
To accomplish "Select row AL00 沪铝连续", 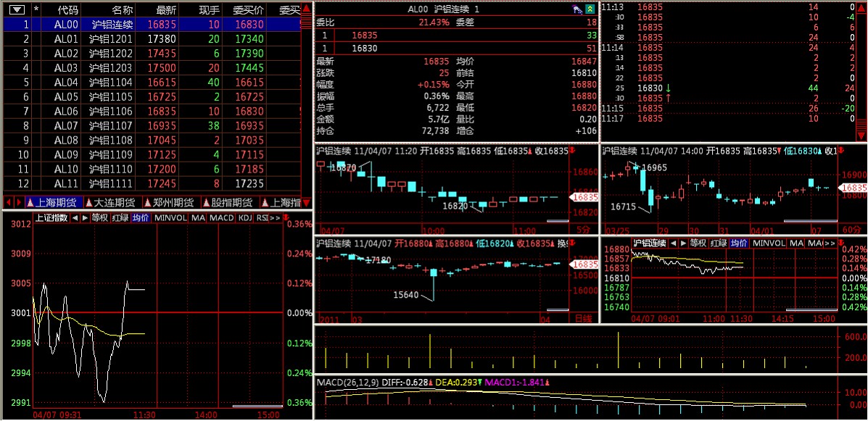I will [152, 25].
